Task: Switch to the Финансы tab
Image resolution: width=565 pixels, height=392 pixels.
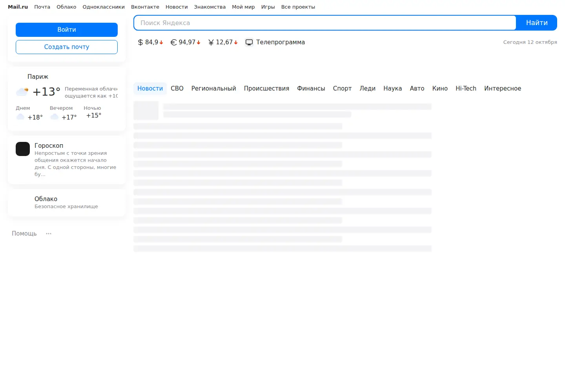Action: tap(311, 89)
